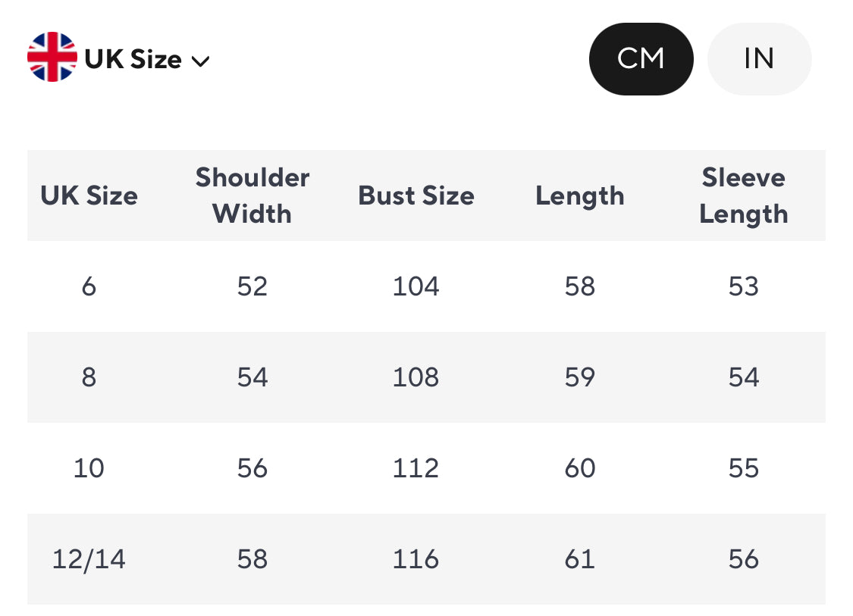Click the UK Size dropdown label

[133, 59]
